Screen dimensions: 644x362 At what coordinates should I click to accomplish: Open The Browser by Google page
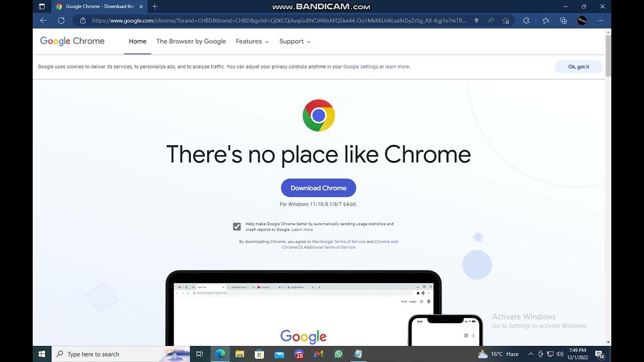tap(191, 41)
